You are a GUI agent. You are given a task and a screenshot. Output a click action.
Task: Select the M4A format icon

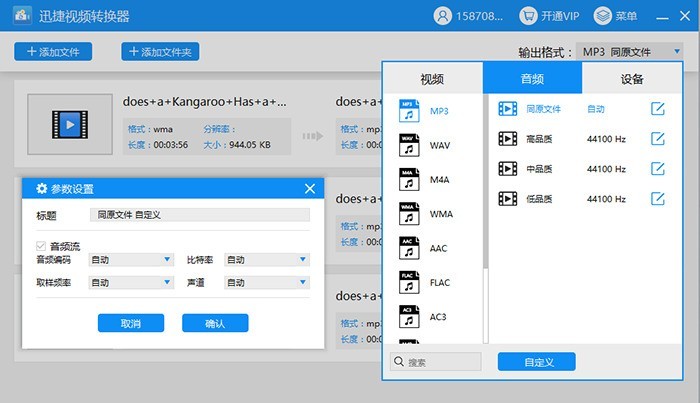point(409,179)
